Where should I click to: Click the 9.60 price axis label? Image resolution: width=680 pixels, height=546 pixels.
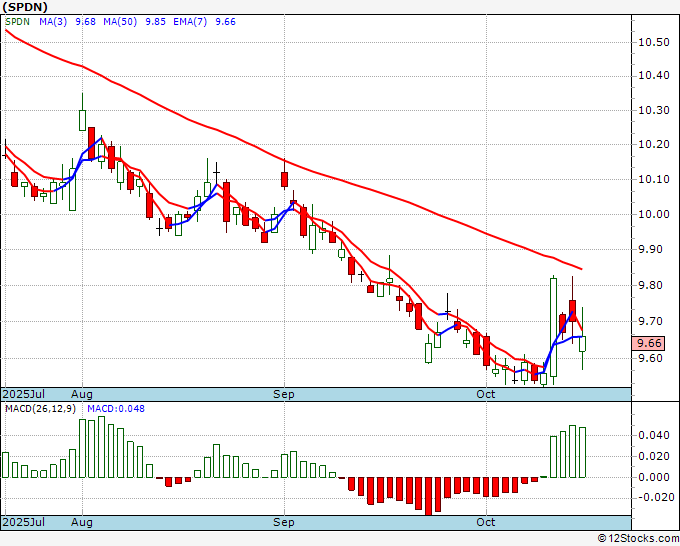click(x=651, y=358)
